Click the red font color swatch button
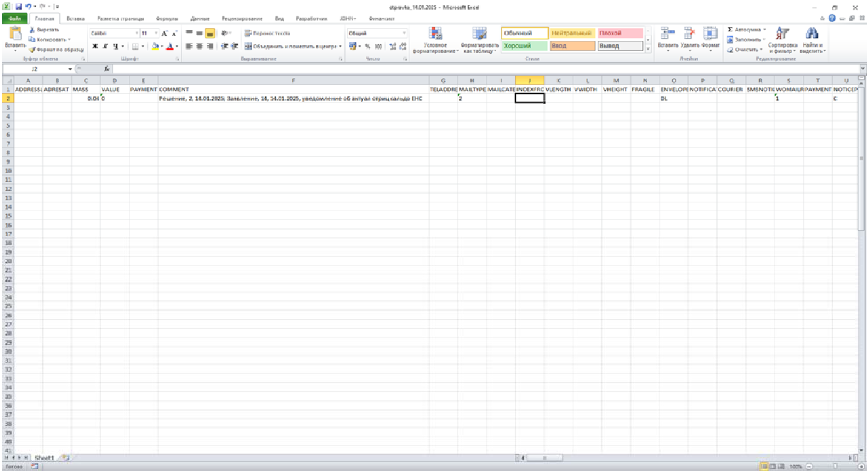The height and width of the screenshot is (473, 868). pos(169,46)
